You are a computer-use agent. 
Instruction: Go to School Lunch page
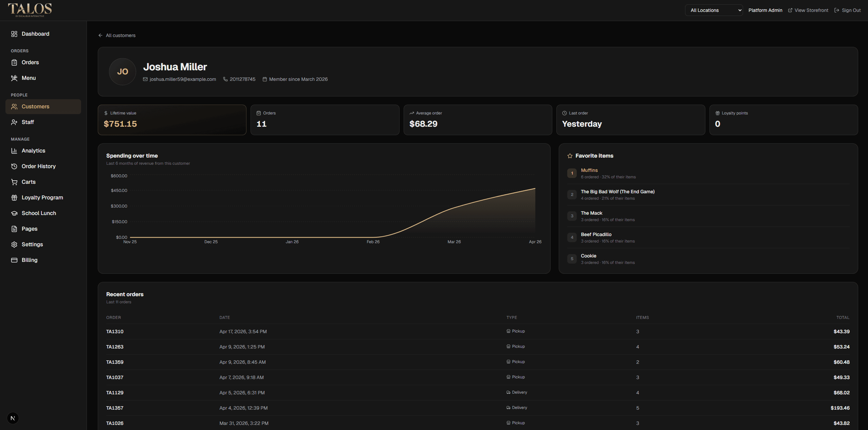coord(43,213)
